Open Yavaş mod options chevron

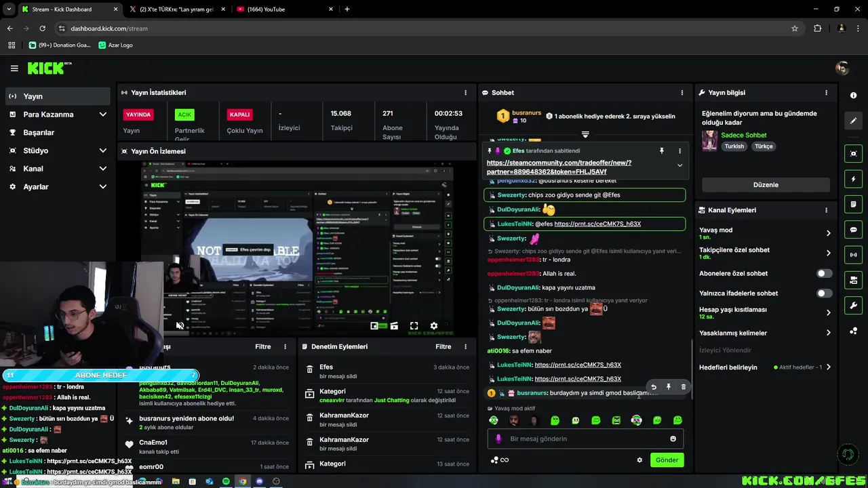pyautogui.click(x=828, y=233)
